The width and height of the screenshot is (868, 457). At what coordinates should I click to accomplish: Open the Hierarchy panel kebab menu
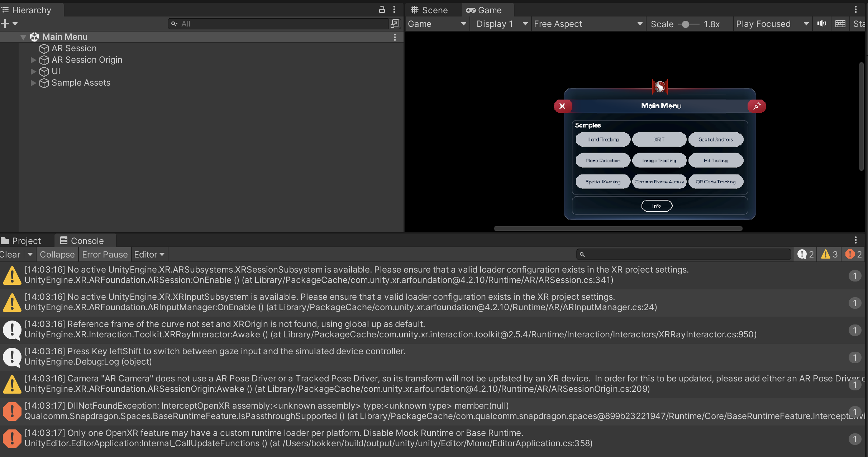coord(394,10)
